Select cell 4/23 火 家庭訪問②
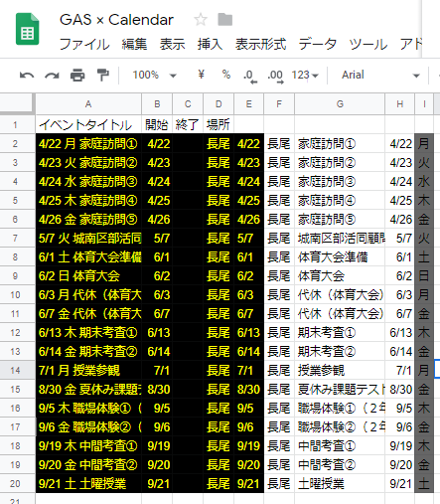This screenshot has height=504, width=440. [x=88, y=163]
